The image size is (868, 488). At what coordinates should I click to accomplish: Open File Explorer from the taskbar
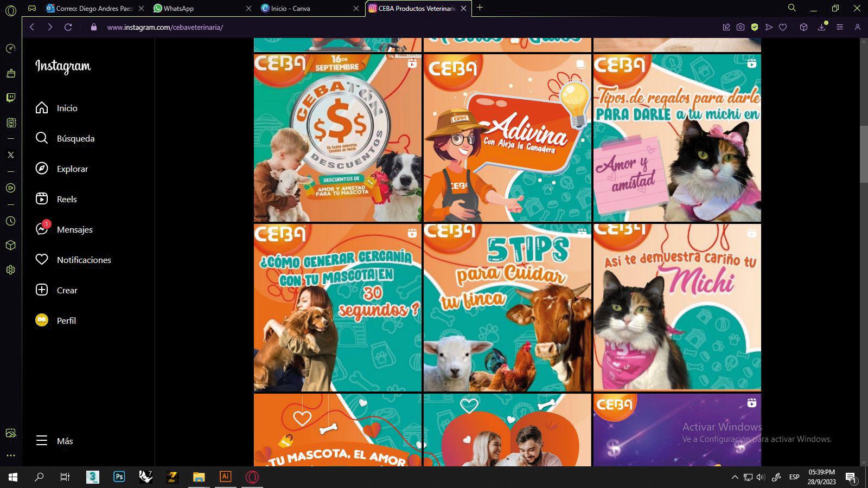point(199,477)
